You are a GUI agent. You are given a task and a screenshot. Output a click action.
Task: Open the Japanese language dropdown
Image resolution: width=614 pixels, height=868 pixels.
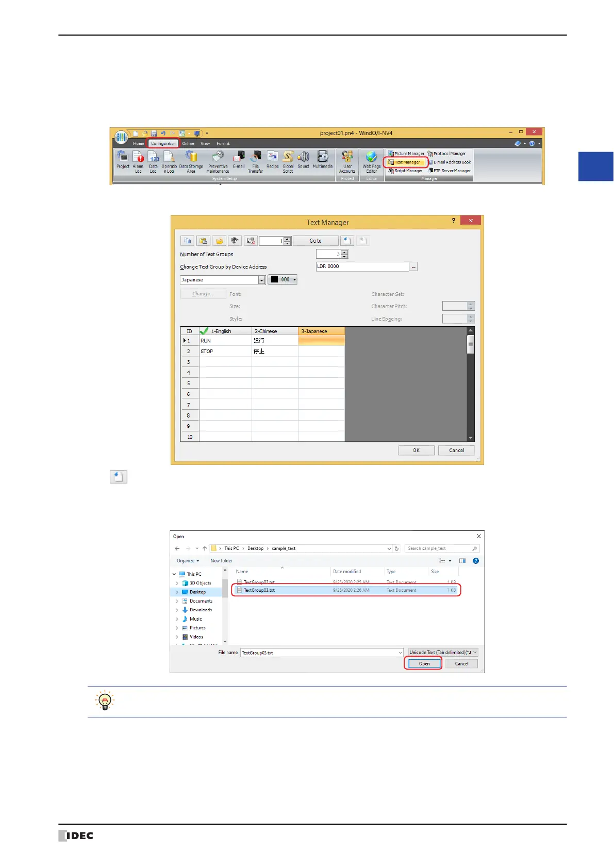[x=262, y=280]
